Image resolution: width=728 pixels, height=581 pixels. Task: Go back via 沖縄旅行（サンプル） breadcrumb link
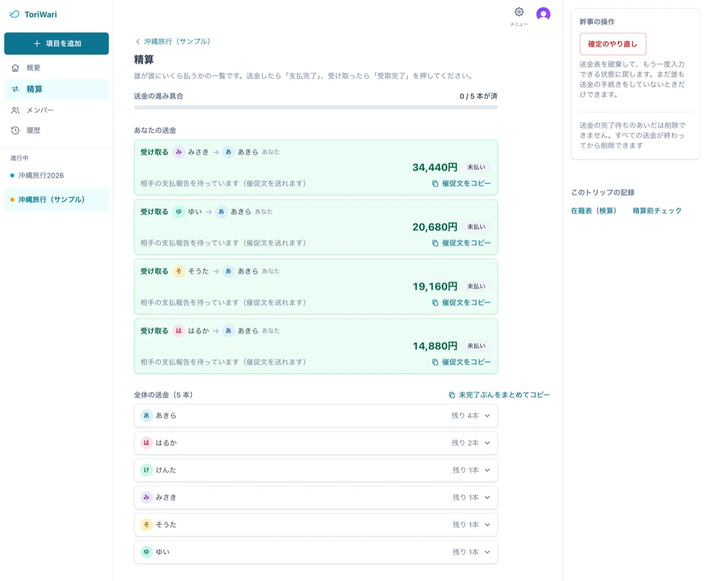tap(173, 42)
